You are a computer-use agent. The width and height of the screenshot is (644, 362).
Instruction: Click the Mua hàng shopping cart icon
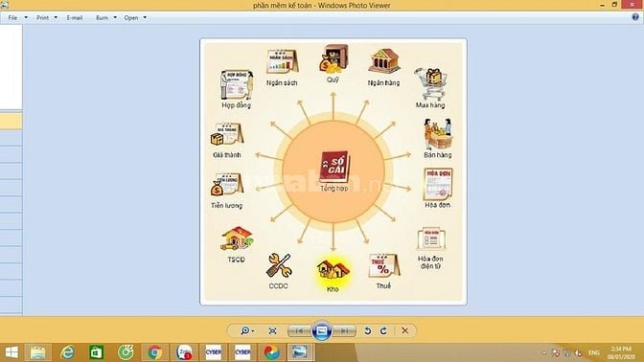coord(430,83)
